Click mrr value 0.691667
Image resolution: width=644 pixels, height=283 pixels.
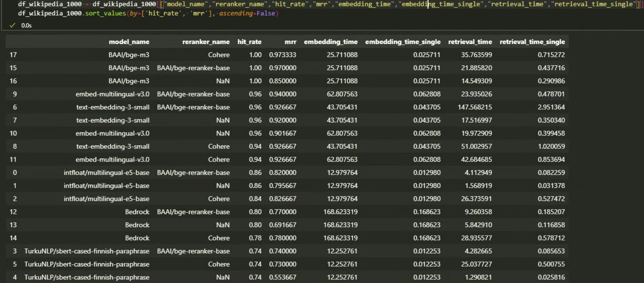pos(283,225)
